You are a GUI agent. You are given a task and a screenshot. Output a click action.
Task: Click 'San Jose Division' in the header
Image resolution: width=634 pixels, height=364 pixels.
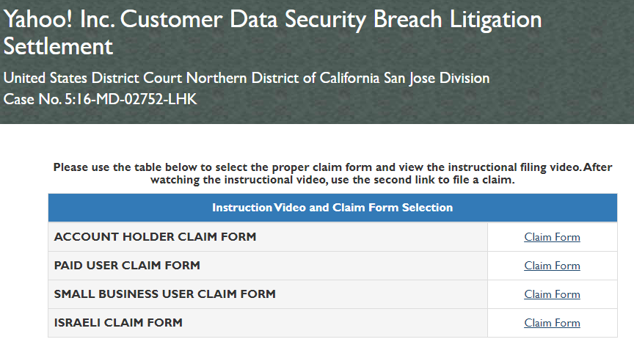pyautogui.click(x=437, y=78)
